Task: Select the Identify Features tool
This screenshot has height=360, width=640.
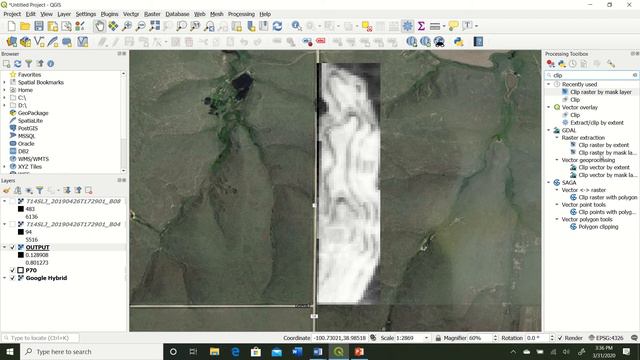Action: (x=296, y=26)
